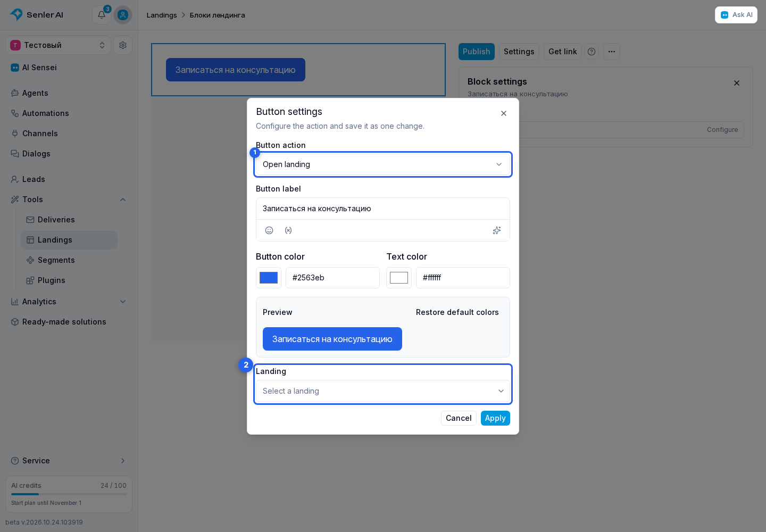The image size is (766, 532).
Task: Open the user profile avatar
Action: click(123, 15)
